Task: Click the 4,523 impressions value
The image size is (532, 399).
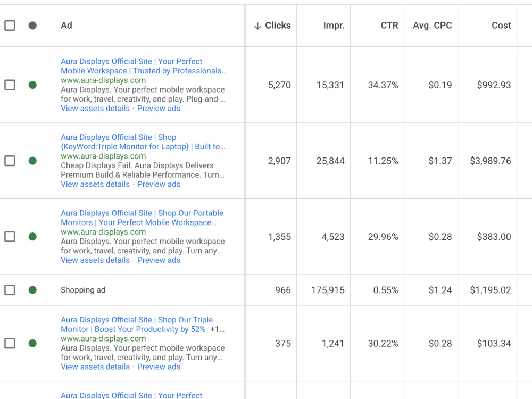Action: coord(333,237)
